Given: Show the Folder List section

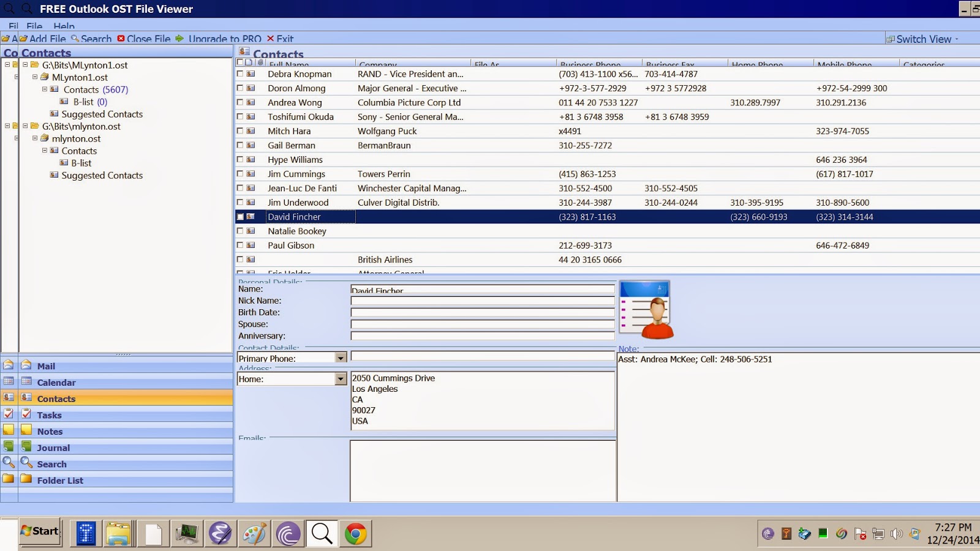Looking at the screenshot, I should [126, 480].
